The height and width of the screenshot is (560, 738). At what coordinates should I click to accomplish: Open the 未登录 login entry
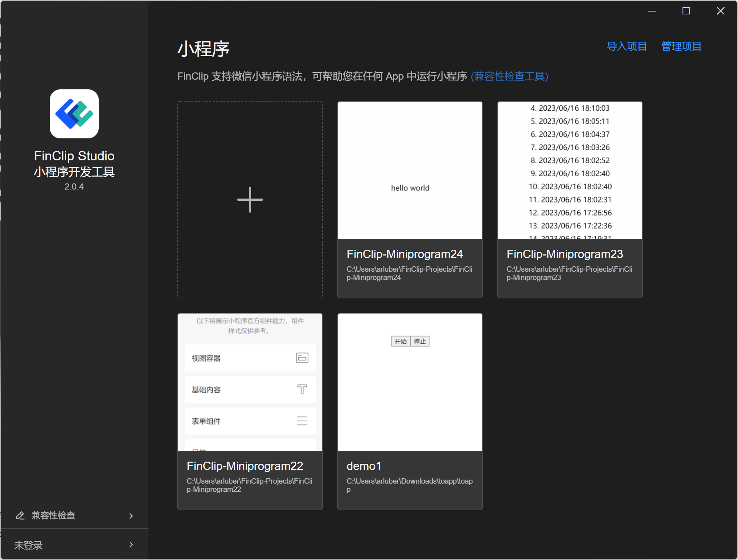pos(29,545)
